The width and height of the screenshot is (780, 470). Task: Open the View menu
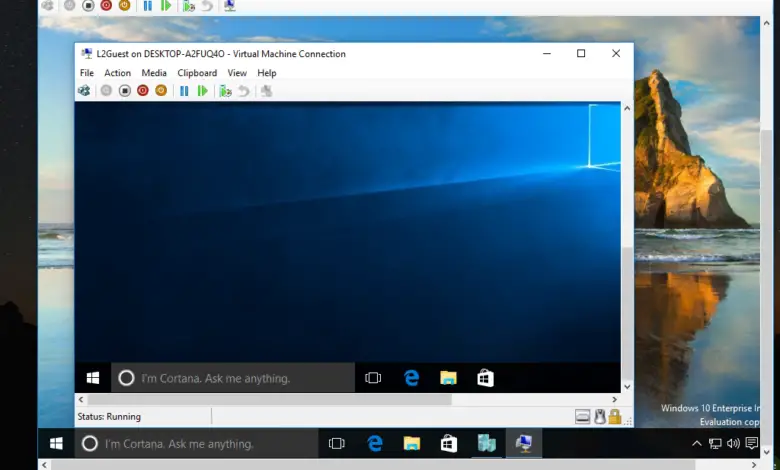237,73
